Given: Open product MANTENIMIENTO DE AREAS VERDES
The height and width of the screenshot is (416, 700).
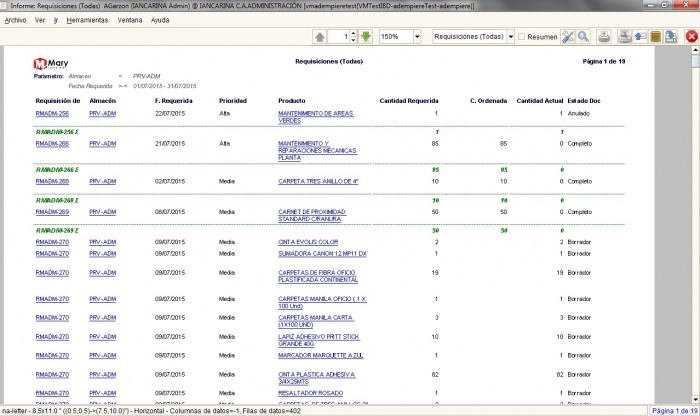Looking at the screenshot, I should pos(316,117).
